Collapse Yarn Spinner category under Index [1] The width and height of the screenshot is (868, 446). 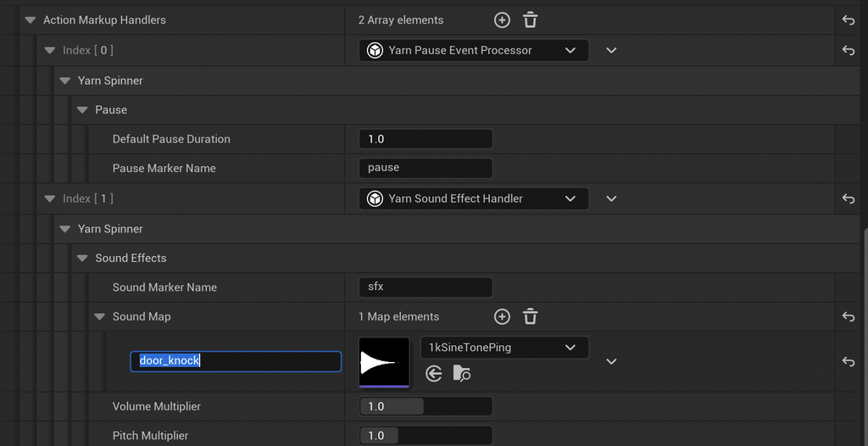pos(64,229)
